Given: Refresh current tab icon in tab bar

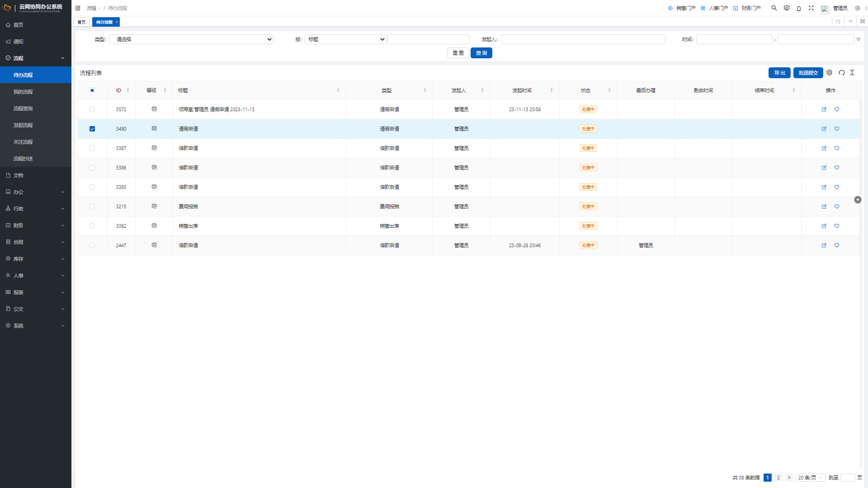Looking at the screenshot, I should (x=838, y=22).
